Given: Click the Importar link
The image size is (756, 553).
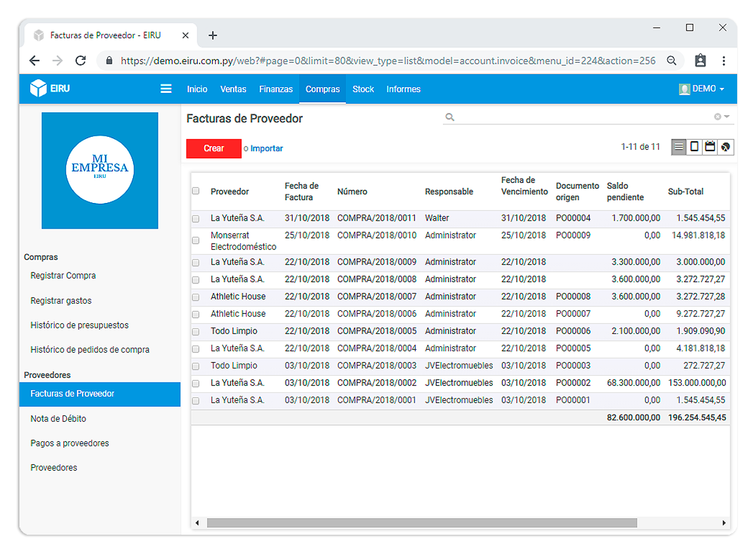Looking at the screenshot, I should pos(267,148).
